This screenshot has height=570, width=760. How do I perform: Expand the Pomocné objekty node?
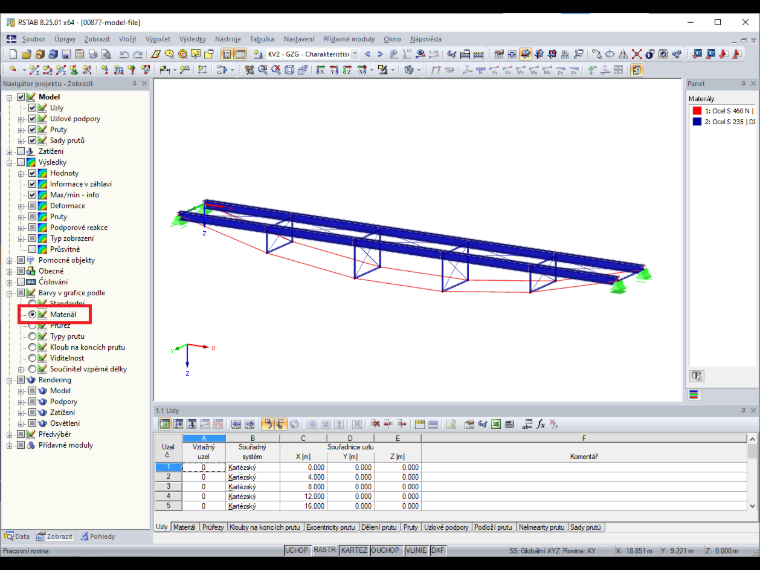[9, 260]
